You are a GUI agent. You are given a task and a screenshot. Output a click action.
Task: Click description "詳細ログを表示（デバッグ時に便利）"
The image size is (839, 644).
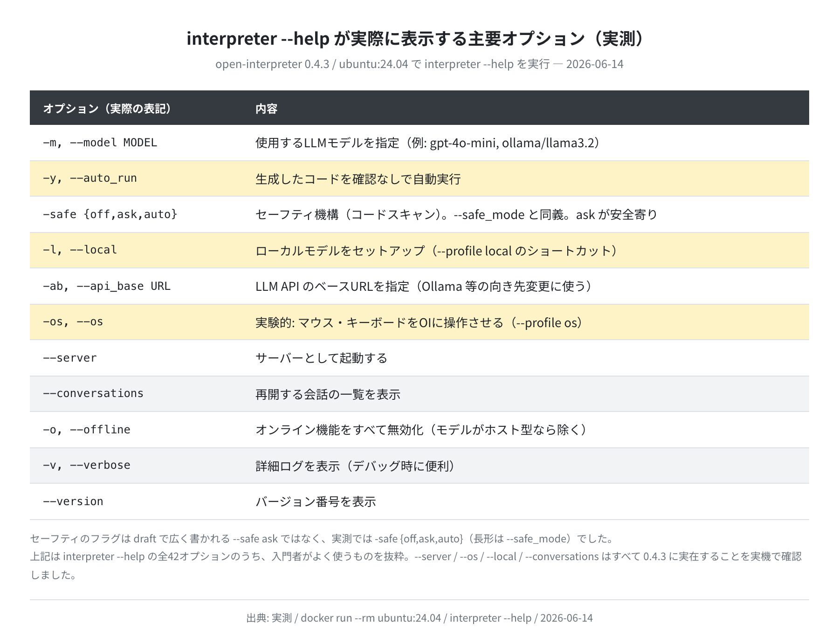(x=357, y=466)
